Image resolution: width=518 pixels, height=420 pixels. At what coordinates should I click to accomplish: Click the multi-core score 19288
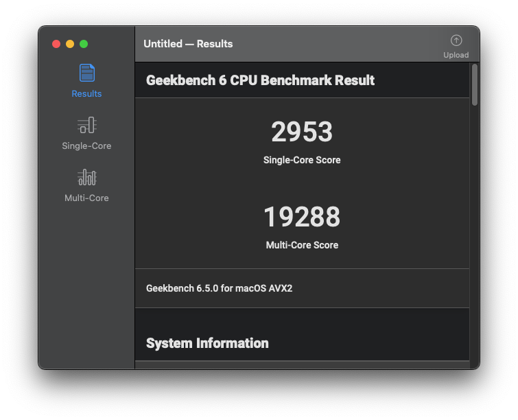[x=302, y=217]
